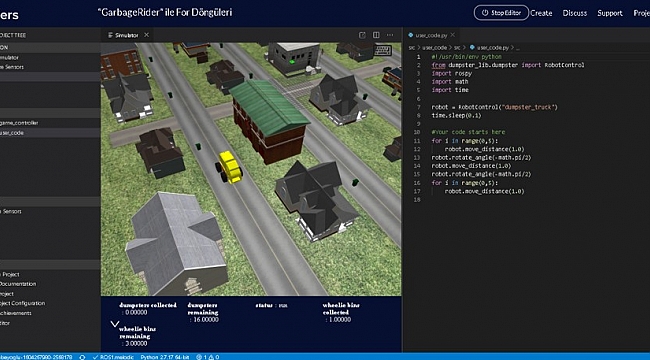The height and width of the screenshot is (360, 650).
Task: Select user_code in the project tree
Action: tap(12, 133)
